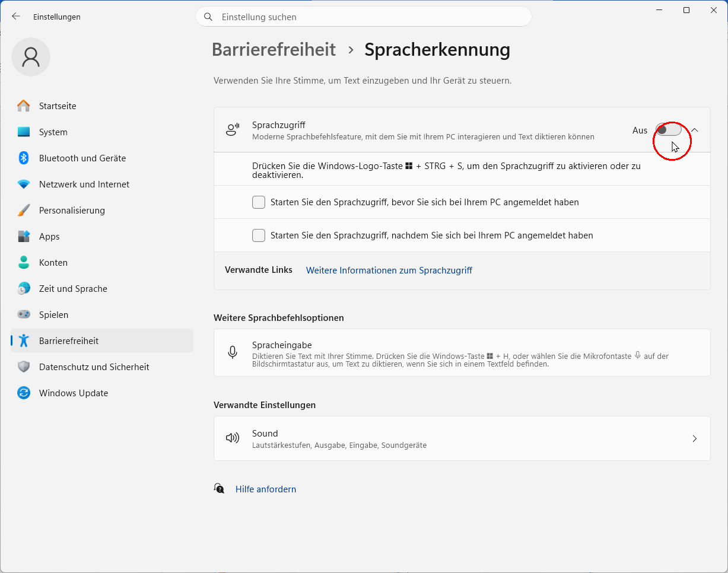The width and height of the screenshot is (728, 573).
Task: Click the Spracheingabe microphone icon
Action: pos(233,352)
